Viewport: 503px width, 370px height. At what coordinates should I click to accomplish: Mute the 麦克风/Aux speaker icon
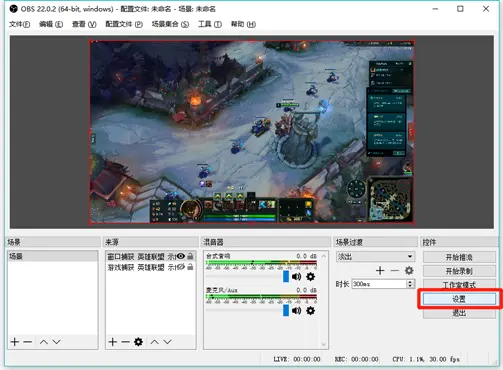[296, 311]
